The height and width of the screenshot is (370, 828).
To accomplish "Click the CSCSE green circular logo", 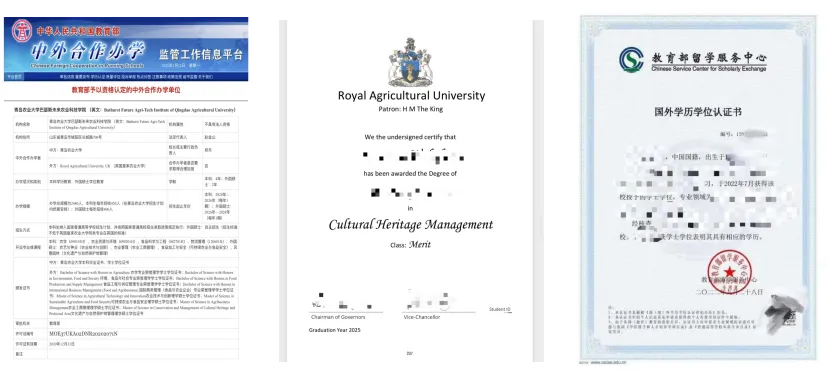I will [632, 59].
